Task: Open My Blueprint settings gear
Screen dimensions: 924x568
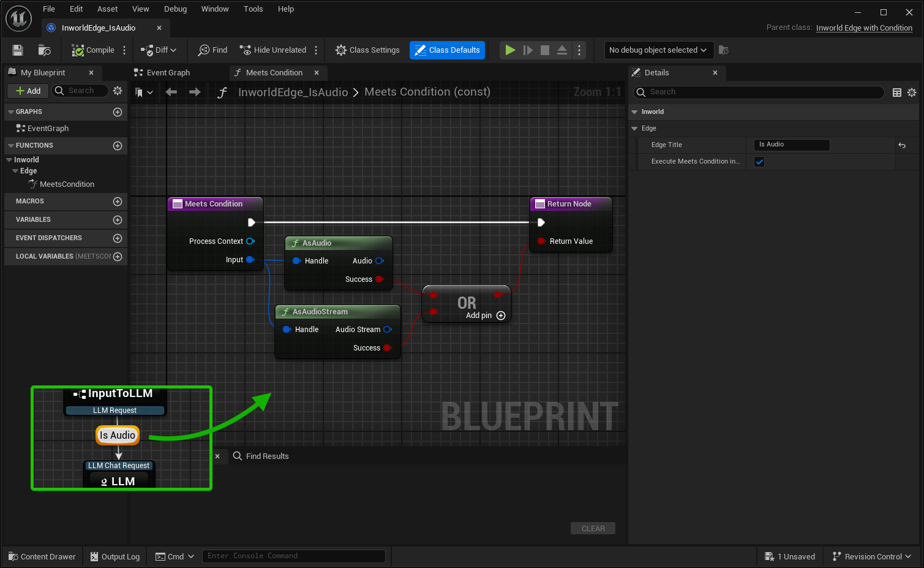Action: pos(118,91)
